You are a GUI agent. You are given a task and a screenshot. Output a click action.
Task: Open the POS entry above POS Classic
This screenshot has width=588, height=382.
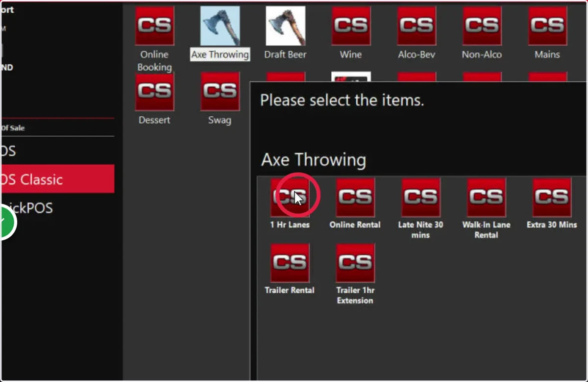57,151
